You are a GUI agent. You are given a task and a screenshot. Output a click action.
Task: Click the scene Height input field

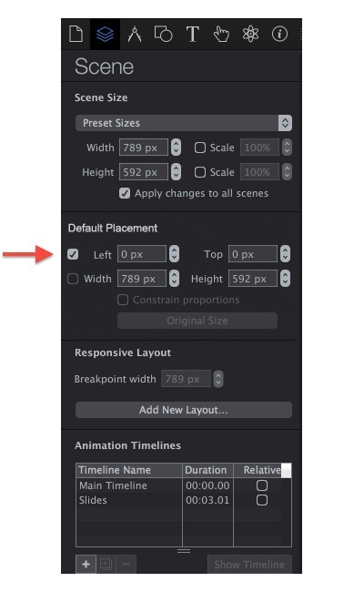144,172
